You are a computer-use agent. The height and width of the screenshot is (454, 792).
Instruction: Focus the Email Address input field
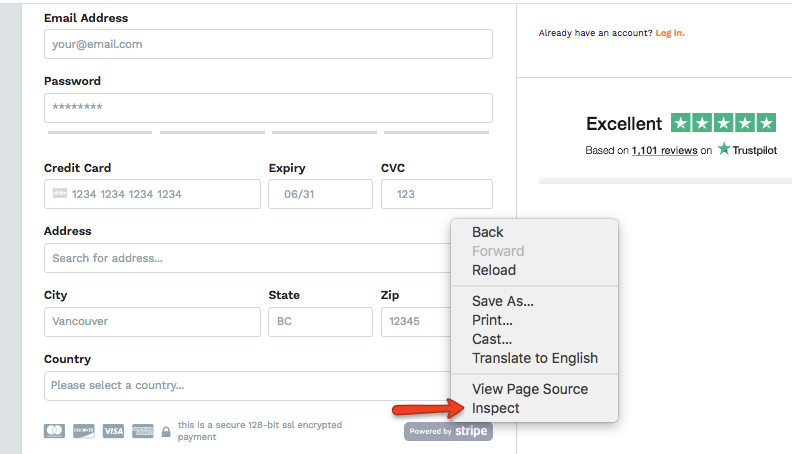click(268, 44)
